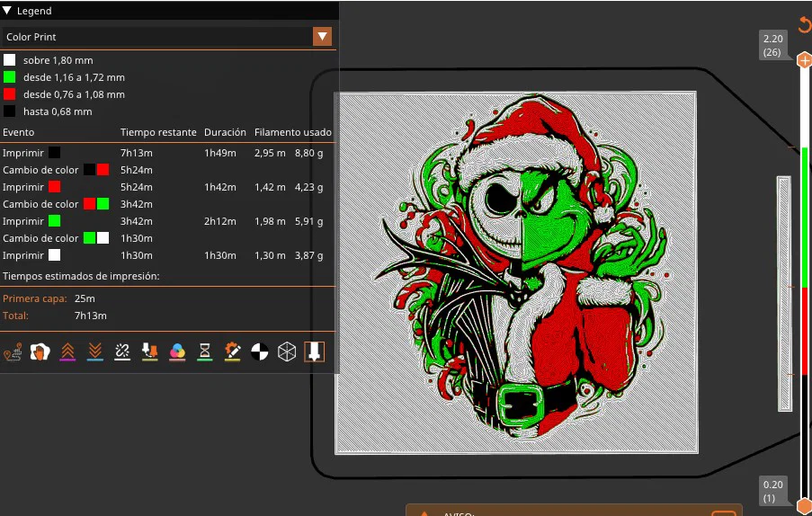This screenshot has width=812, height=516.
Task: Click the 1,98 m filament length
Action: (x=270, y=221)
